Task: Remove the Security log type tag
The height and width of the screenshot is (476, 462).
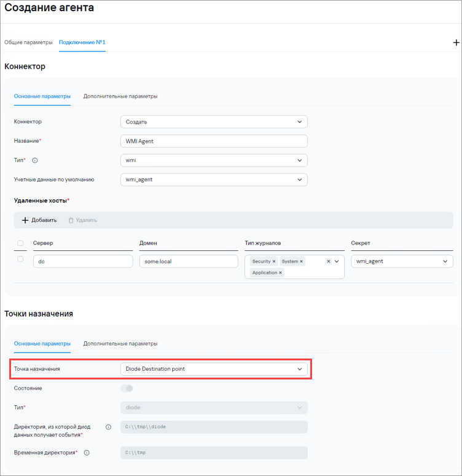Action: click(274, 261)
